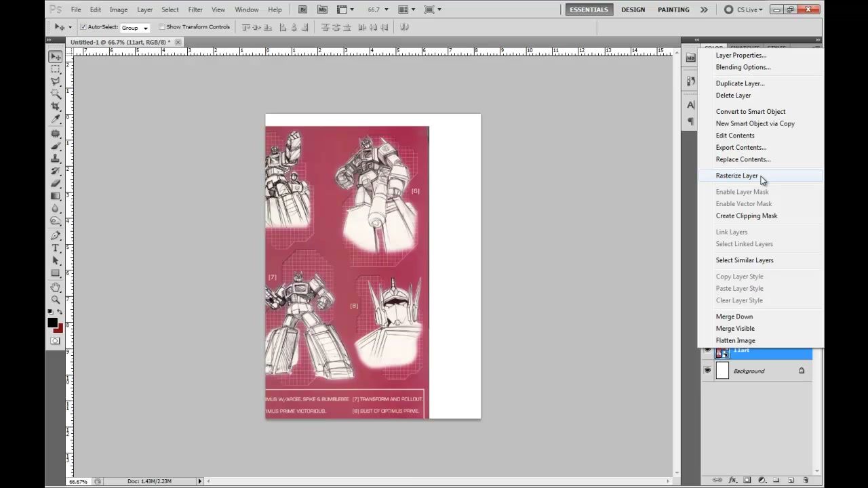This screenshot has height=488, width=868.
Task: Open the tool preset picker arrow
Action: (70, 27)
